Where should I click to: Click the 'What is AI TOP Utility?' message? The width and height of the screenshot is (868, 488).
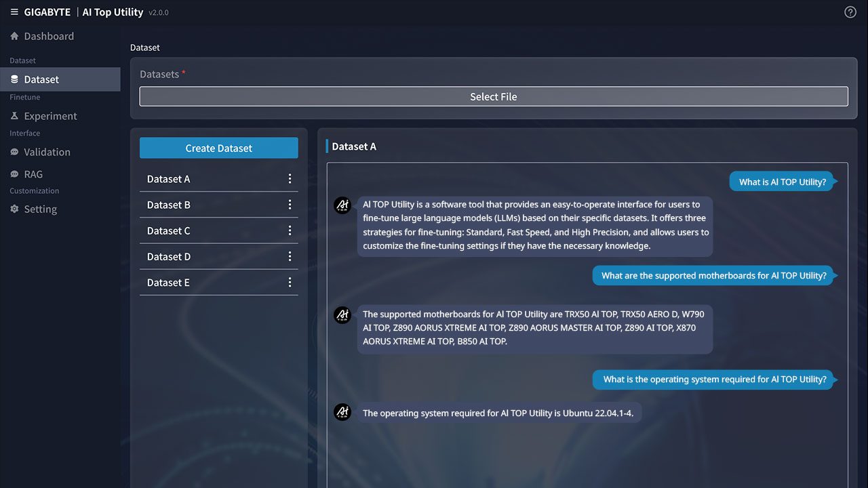[x=783, y=182]
